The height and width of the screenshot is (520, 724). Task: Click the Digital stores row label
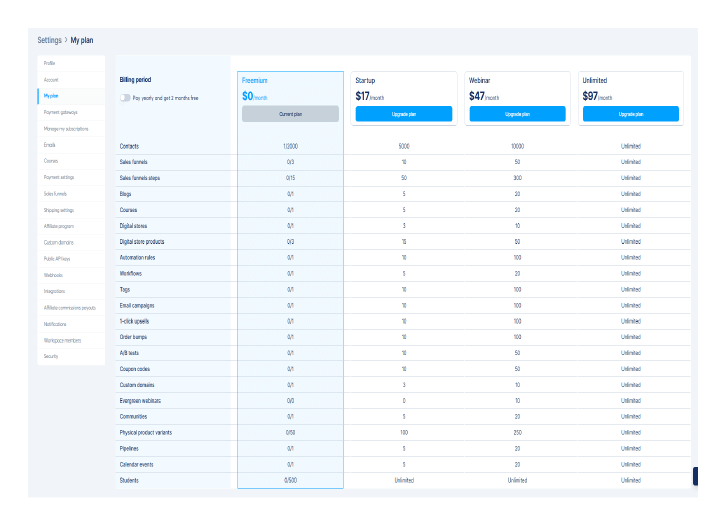(x=133, y=226)
